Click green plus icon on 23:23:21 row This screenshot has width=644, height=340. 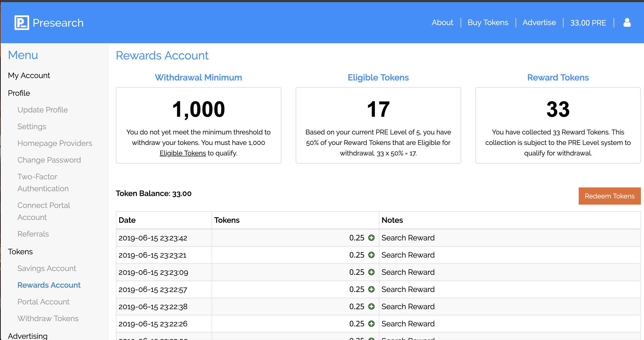[x=371, y=255]
